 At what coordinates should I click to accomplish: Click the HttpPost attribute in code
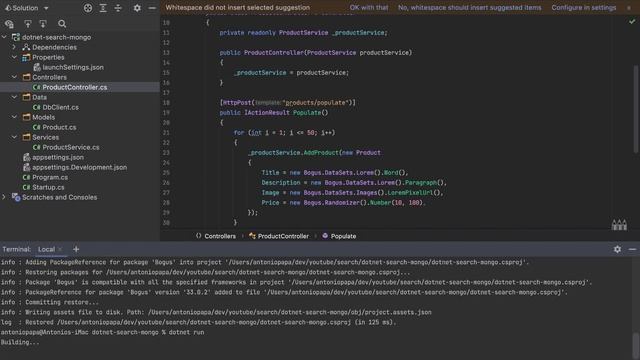tap(237, 102)
